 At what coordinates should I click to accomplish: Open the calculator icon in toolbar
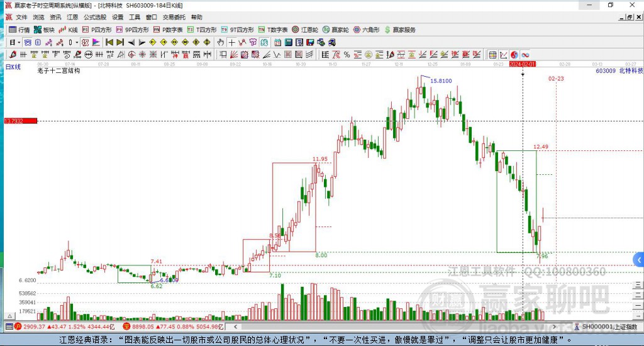289,42
